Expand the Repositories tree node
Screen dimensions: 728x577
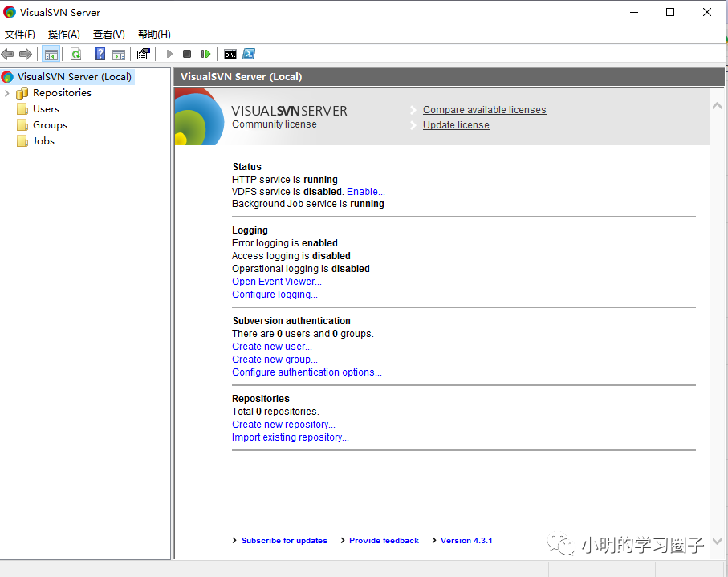[x=6, y=93]
